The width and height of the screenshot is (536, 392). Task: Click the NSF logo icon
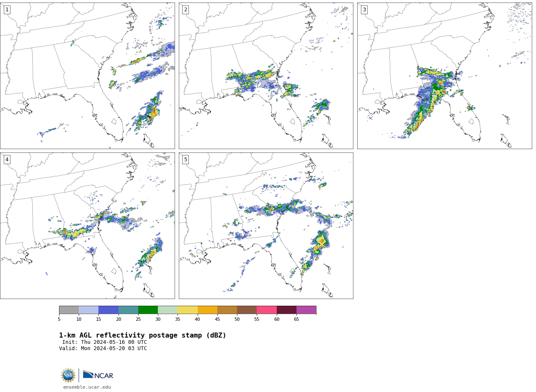tap(68, 375)
